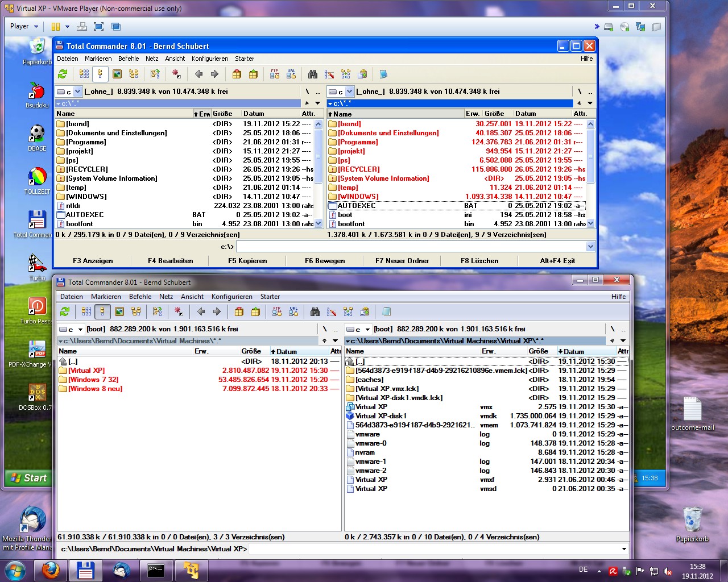The width and height of the screenshot is (728, 582).
Task: Expand command line history dropdown in Virtual XP Total Commander
Action: [x=590, y=247]
